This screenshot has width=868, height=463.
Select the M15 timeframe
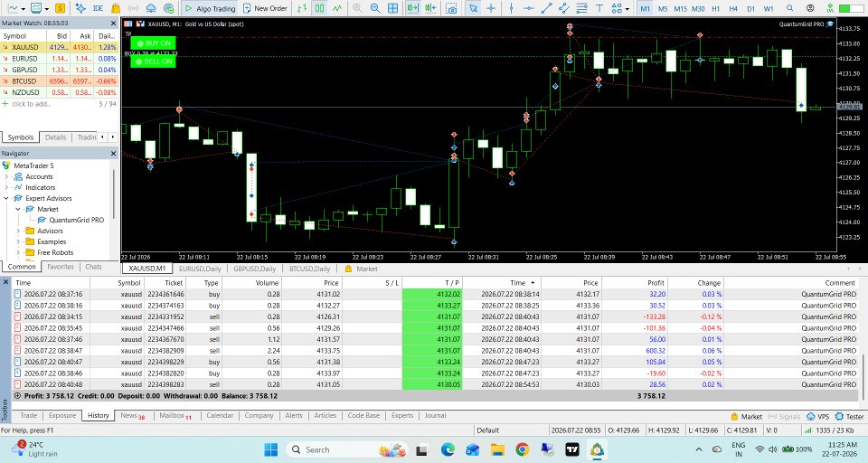tap(680, 8)
